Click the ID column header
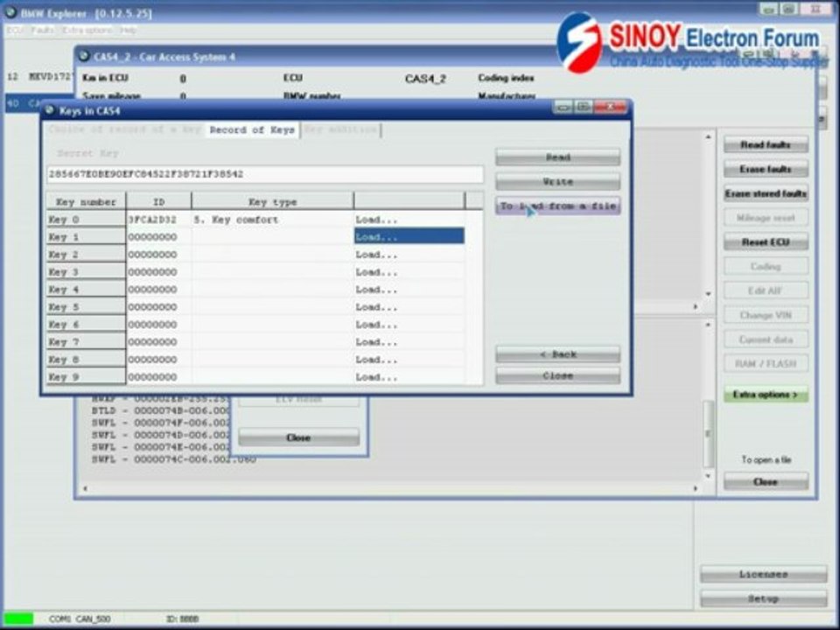 point(158,201)
